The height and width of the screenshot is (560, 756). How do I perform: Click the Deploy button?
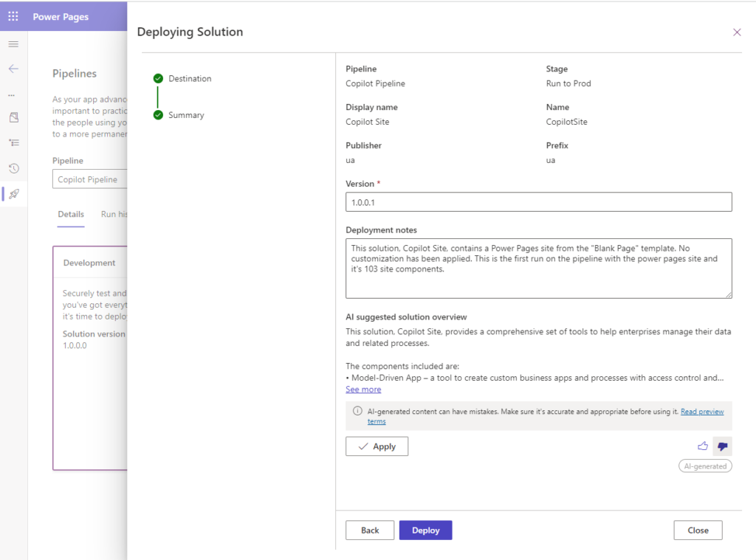point(426,530)
